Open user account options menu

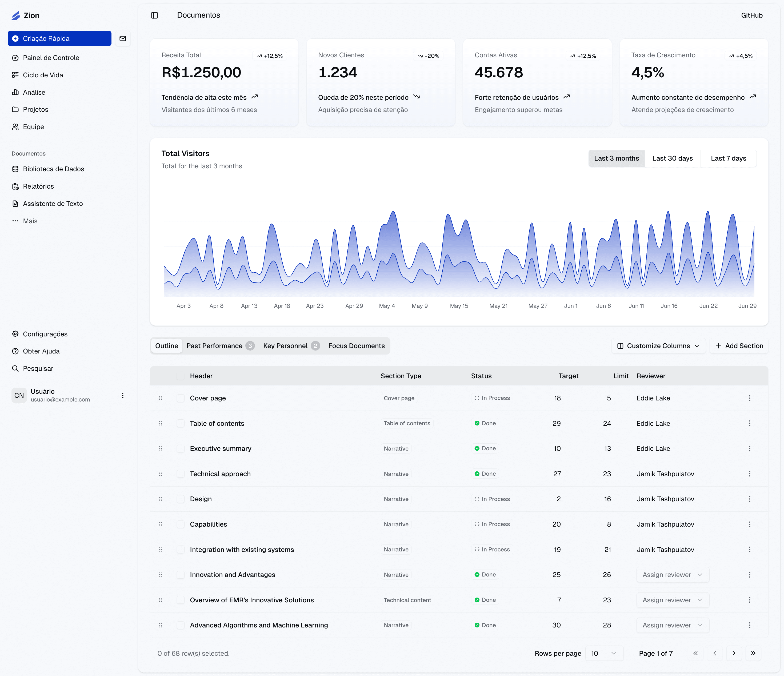point(123,396)
